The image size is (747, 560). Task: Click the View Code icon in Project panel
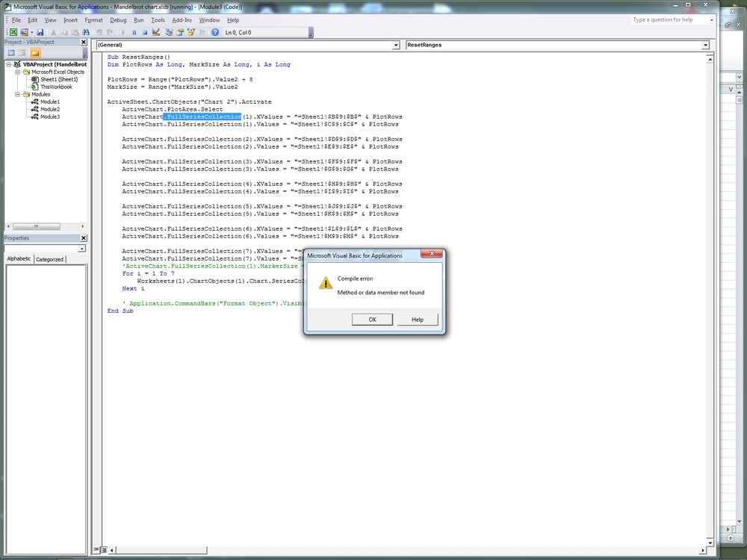(11, 53)
